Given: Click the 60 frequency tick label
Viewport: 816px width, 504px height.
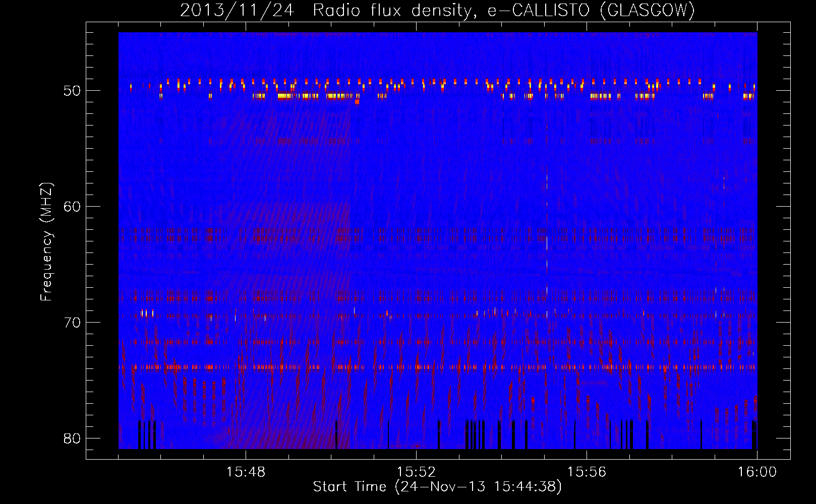Looking at the screenshot, I should (73, 207).
